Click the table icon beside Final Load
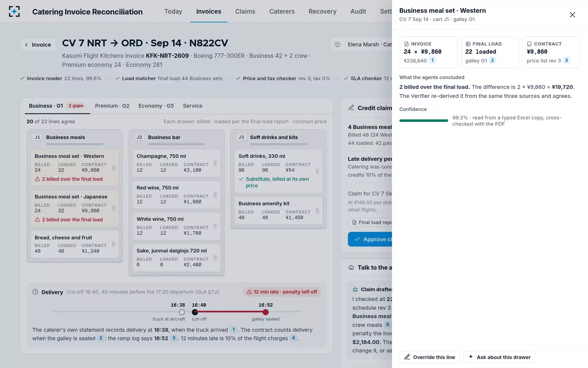Viewport: 588px width, 368px height. (x=468, y=44)
